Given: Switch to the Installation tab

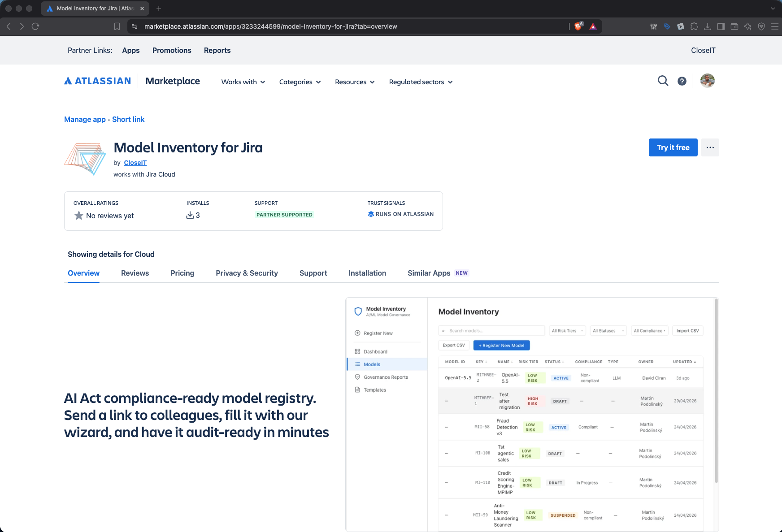Looking at the screenshot, I should click(x=367, y=273).
